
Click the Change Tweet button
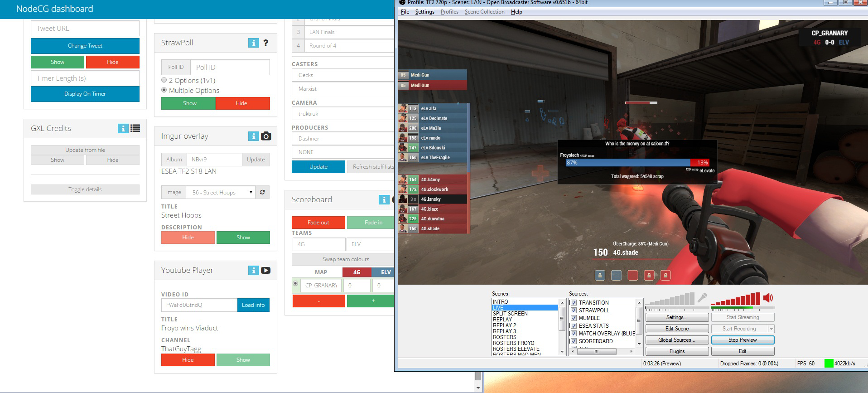coord(85,46)
